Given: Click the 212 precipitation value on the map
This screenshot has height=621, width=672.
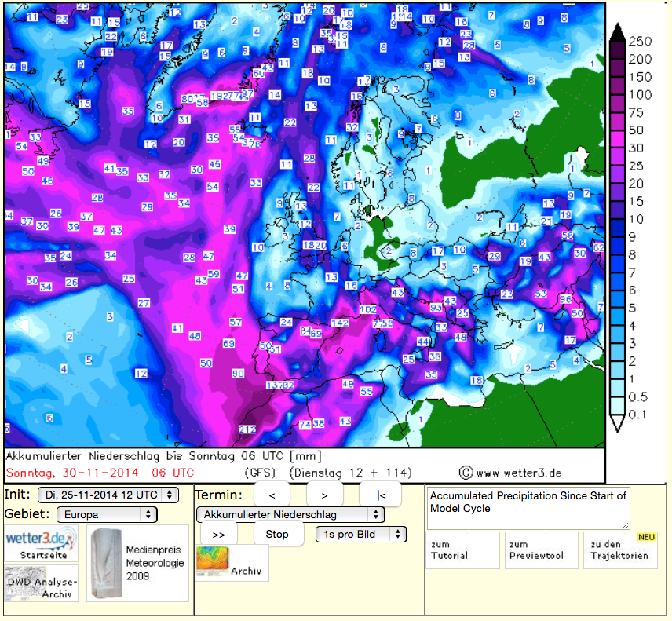Looking at the screenshot, I should point(247,429).
